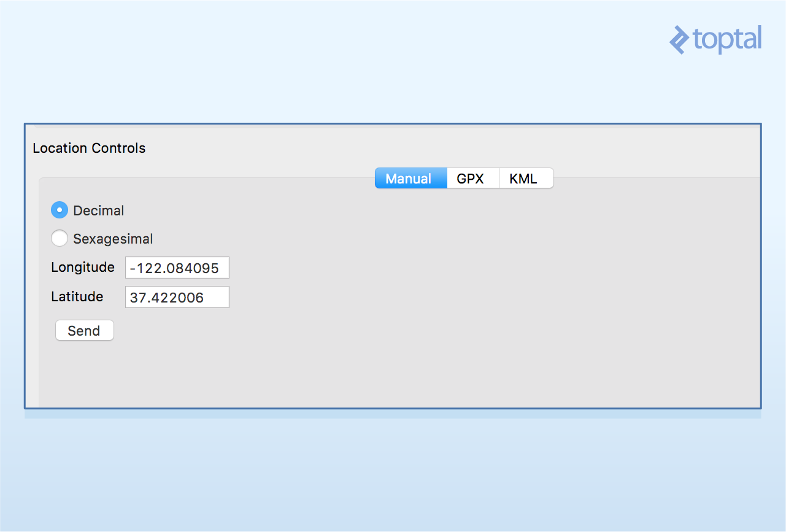Click the Latitude label text

click(77, 296)
